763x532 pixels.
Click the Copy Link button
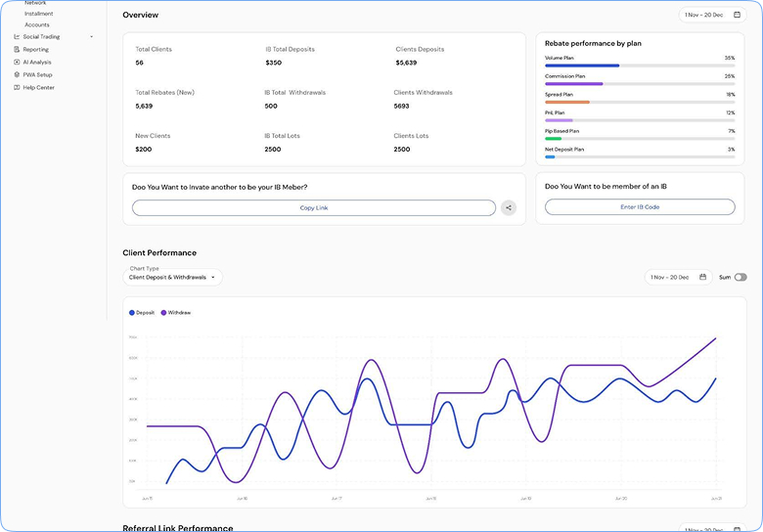314,207
